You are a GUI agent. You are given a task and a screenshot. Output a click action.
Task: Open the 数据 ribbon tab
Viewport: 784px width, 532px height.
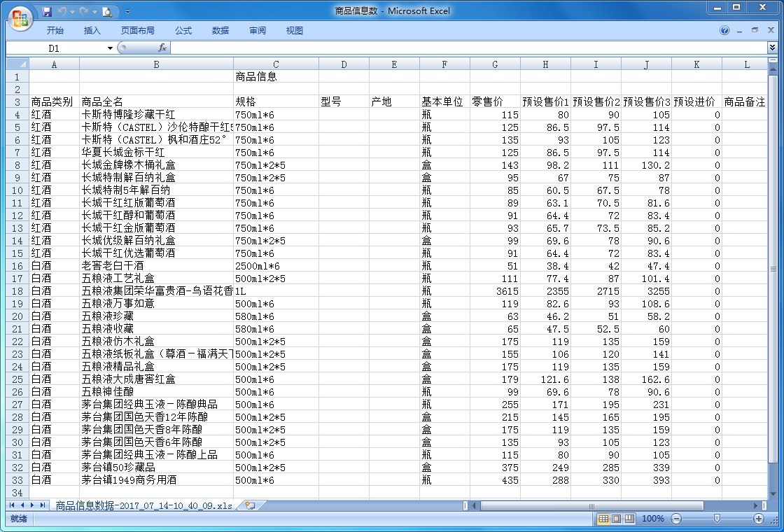click(x=220, y=30)
